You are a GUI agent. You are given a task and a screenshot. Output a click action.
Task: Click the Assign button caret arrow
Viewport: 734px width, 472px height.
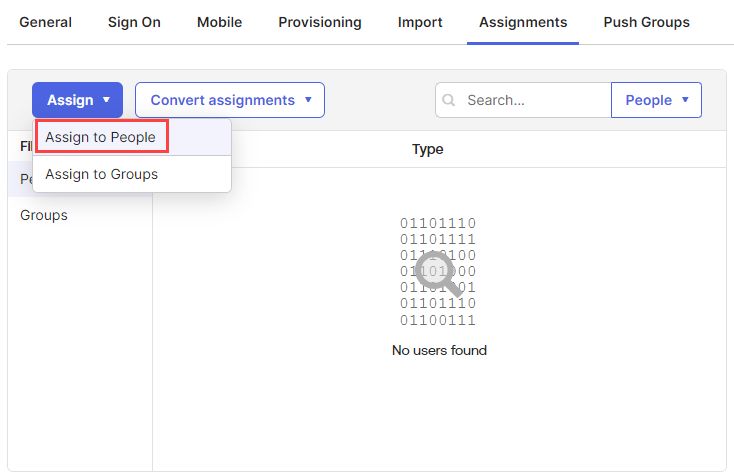coord(106,100)
